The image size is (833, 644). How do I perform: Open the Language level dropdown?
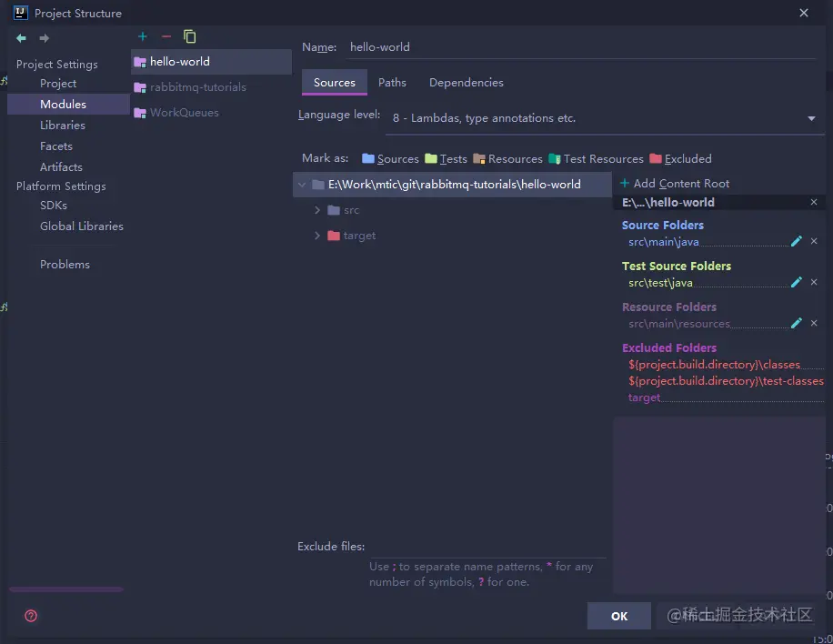click(811, 118)
